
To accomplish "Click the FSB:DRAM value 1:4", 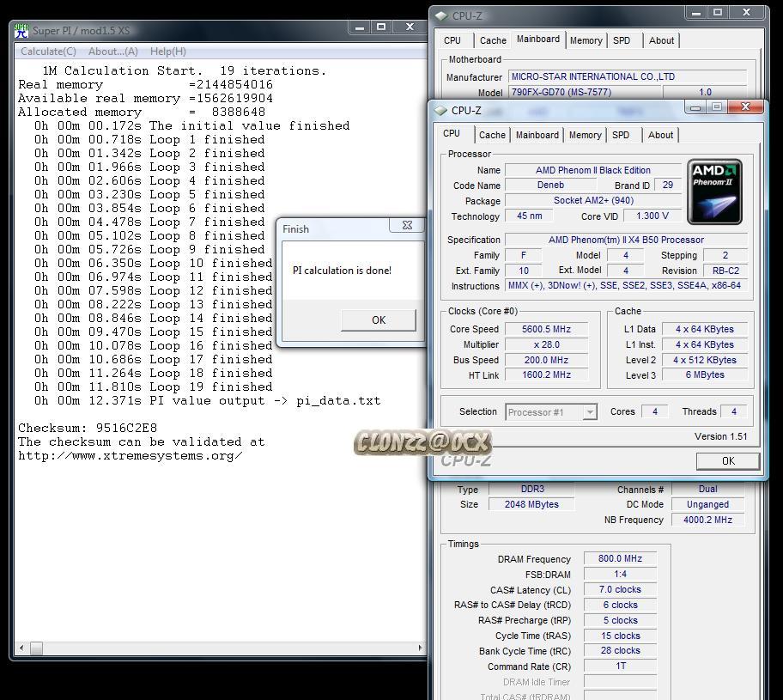I will point(620,574).
